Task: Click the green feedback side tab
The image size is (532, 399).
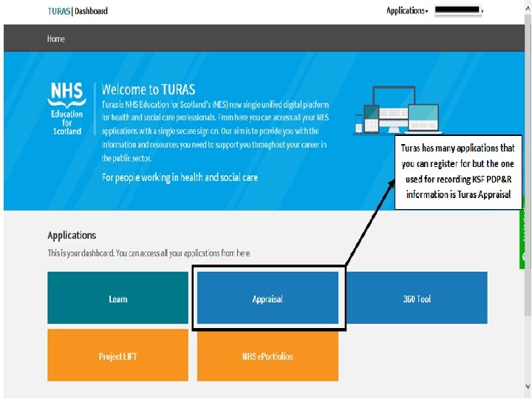Action: coord(522,239)
